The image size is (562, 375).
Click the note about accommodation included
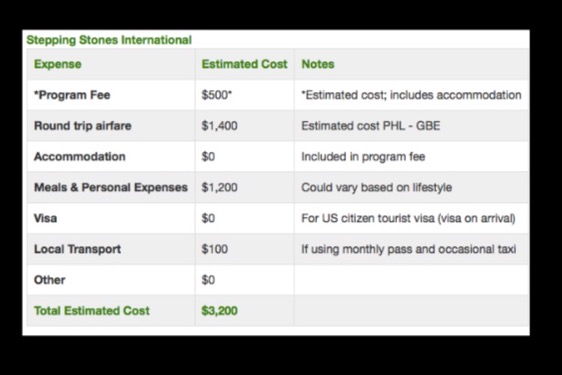[x=411, y=95]
